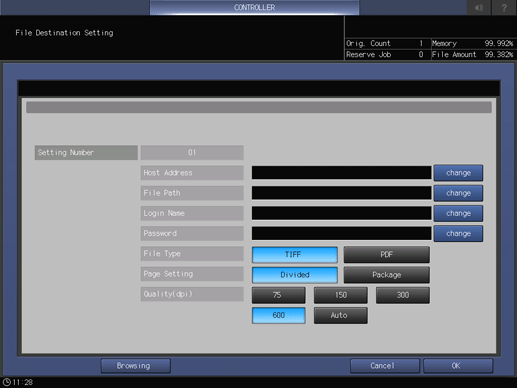Image resolution: width=517 pixels, height=388 pixels.
Task: Choose Divided page setting
Action: (x=295, y=275)
